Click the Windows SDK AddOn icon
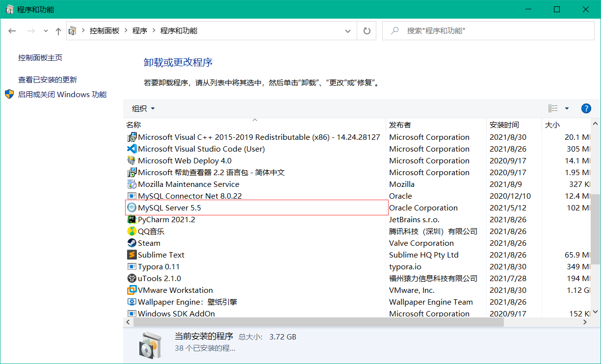The height and width of the screenshot is (364, 601). coord(131,314)
